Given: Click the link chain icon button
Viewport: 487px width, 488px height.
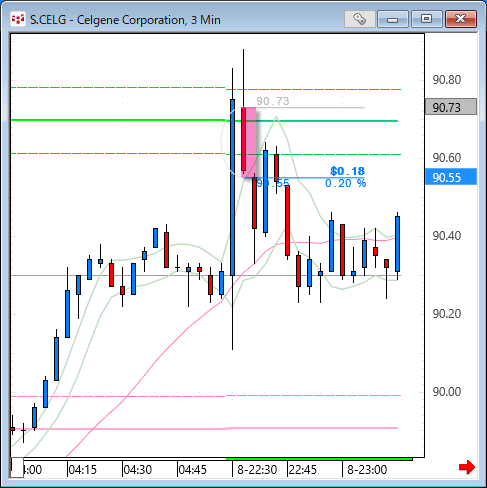Looking at the screenshot, I should 359,19.
